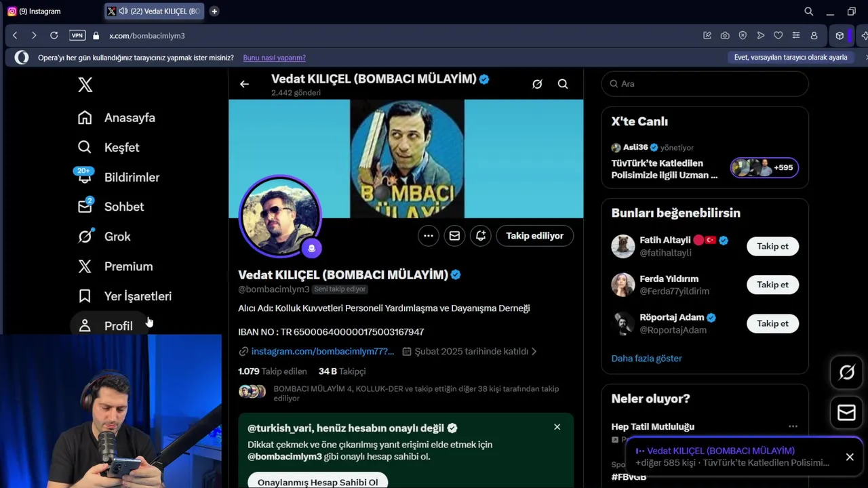
Task: Open the browser profile account icon
Action: (x=814, y=35)
